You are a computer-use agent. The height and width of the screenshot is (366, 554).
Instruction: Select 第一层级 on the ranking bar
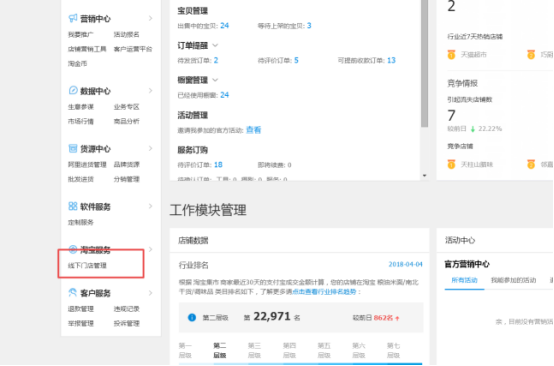tap(185, 350)
